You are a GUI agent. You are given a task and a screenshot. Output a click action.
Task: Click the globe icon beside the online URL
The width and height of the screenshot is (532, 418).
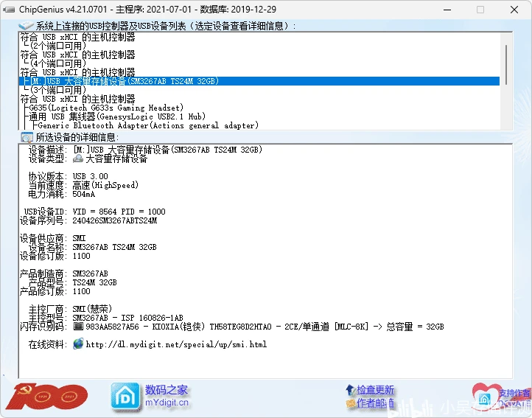(x=78, y=344)
